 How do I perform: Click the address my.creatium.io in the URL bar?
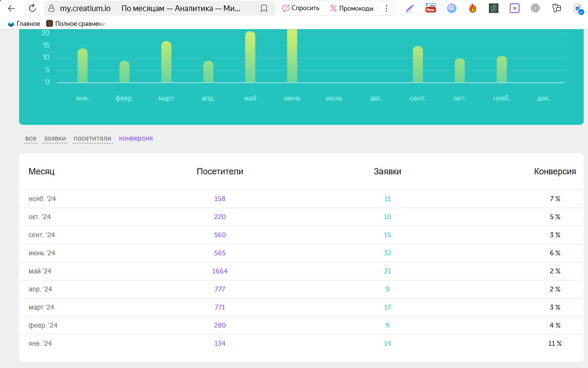[x=85, y=8]
